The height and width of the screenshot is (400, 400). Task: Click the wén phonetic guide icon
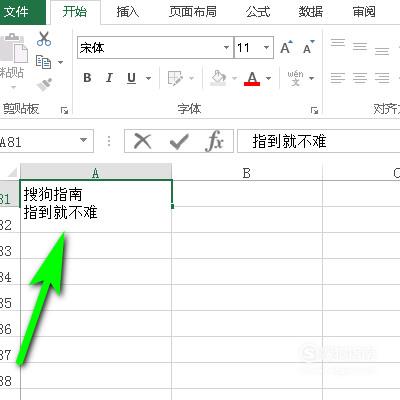295,78
